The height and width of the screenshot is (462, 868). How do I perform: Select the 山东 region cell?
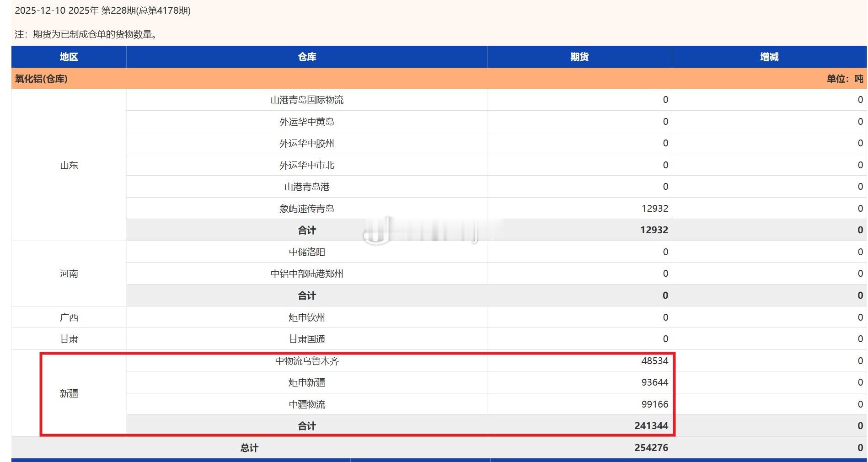click(69, 165)
